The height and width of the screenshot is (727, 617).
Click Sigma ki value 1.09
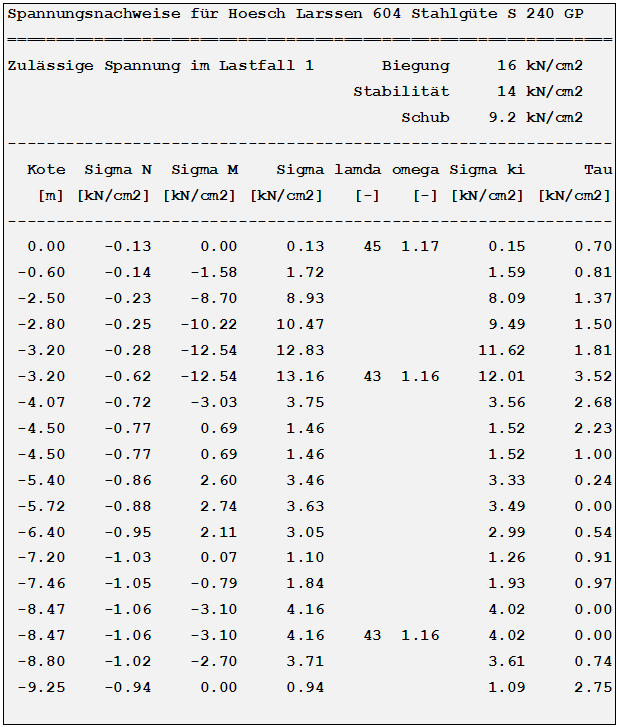pos(506,687)
